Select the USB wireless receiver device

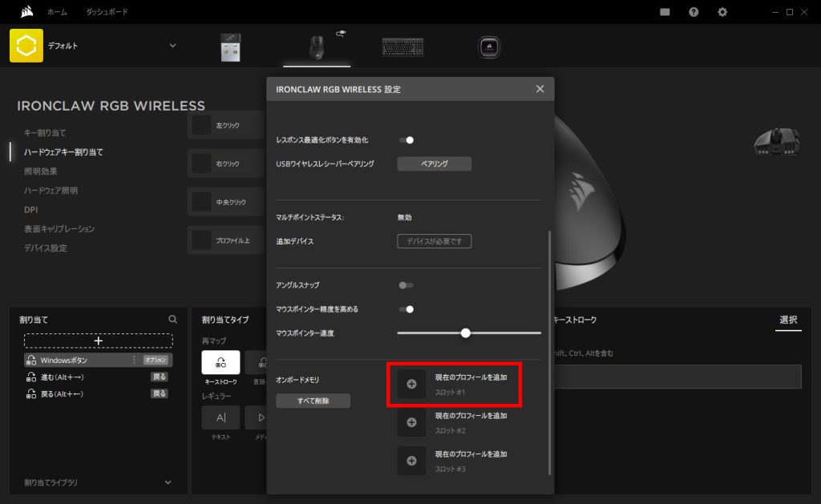pyautogui.click(x=230, y=47)
